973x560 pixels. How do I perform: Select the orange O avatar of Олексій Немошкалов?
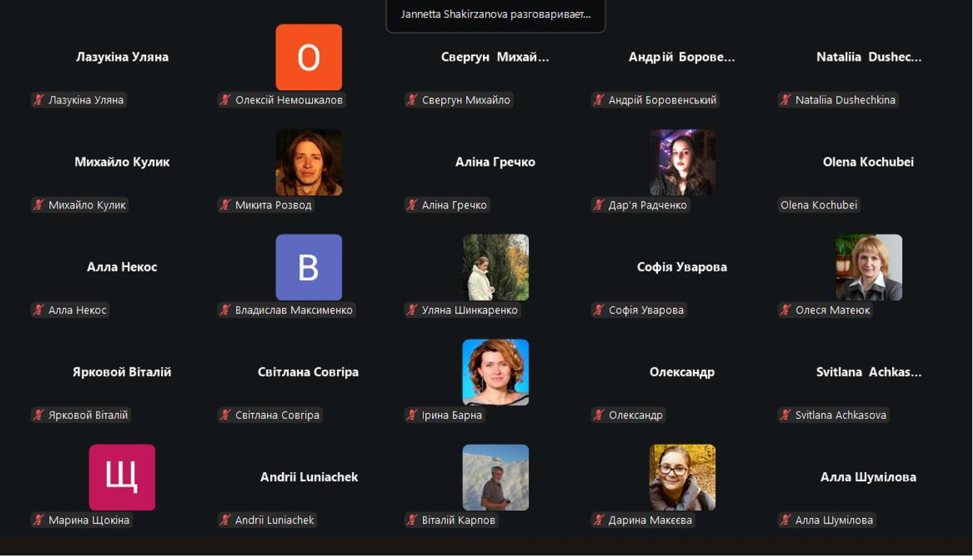pyautogui.click(x=309, y=58)
